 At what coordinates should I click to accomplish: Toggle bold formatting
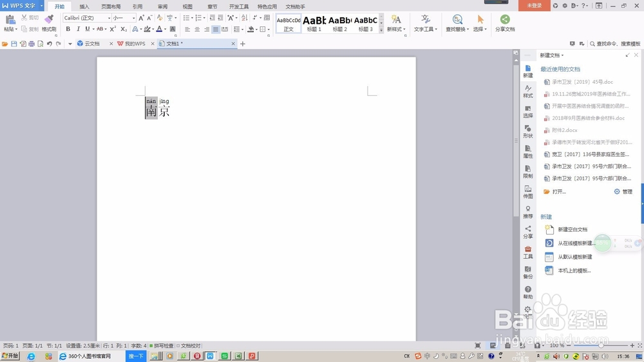[68, 29]
